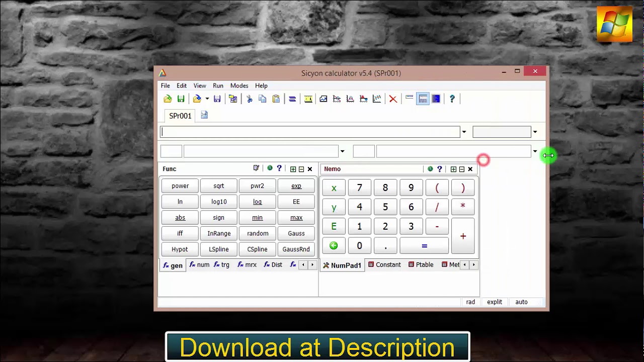The width and height of the screenshot is (644, 362).
Task: Click the equals button on numpad
Action: (424, 246)
